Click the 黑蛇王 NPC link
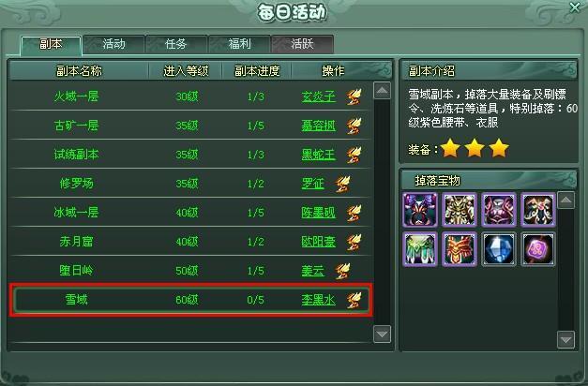Image resolution: width=588 pixels, height=386 pixels. pos(318,155)
